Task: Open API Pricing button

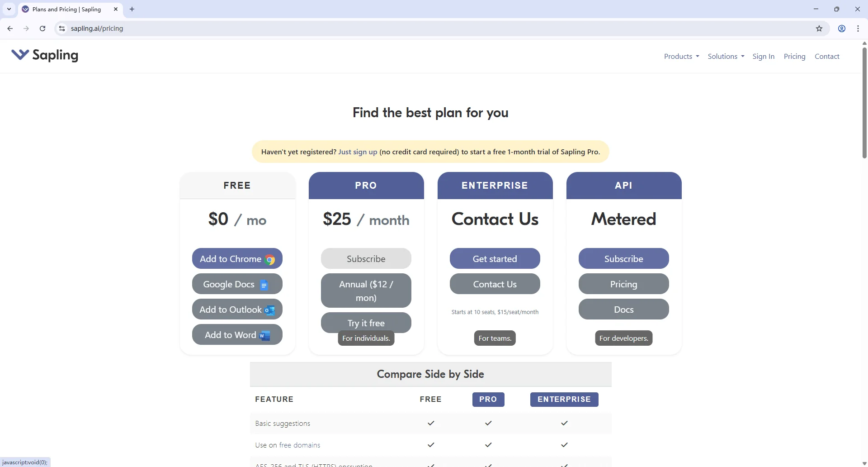Action: pyautogui.click(x=624, y=284)
